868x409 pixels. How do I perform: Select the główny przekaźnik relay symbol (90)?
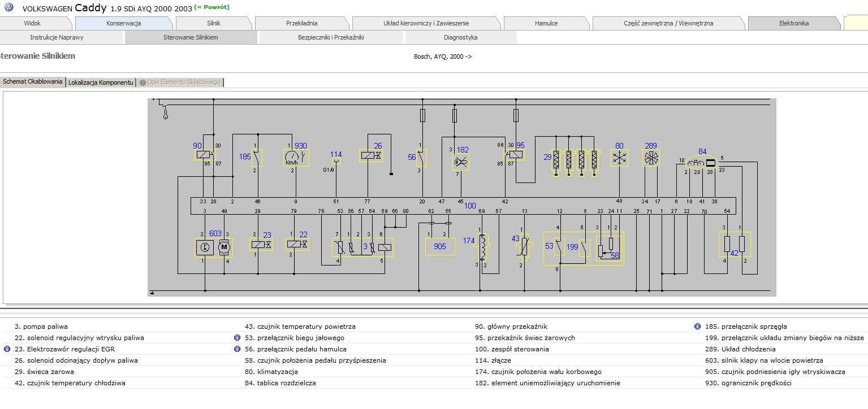[204, 154]
